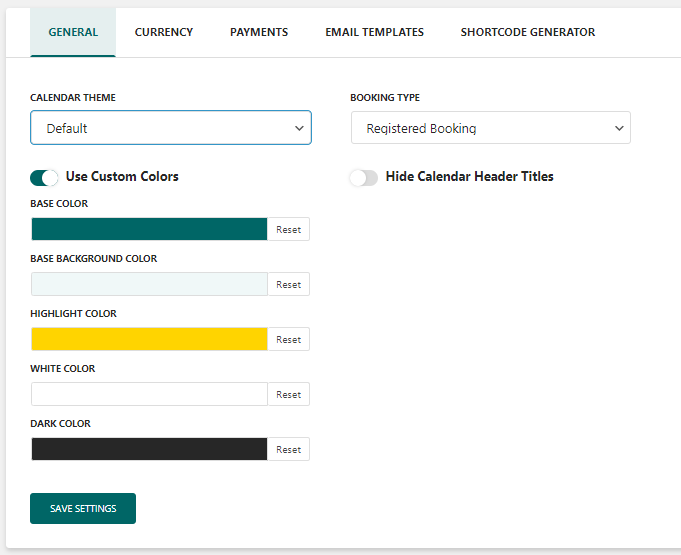The height and width of the screenshot is (555, 681).
Task: Click the Base Background Color swatch
Action: [149, 284]
